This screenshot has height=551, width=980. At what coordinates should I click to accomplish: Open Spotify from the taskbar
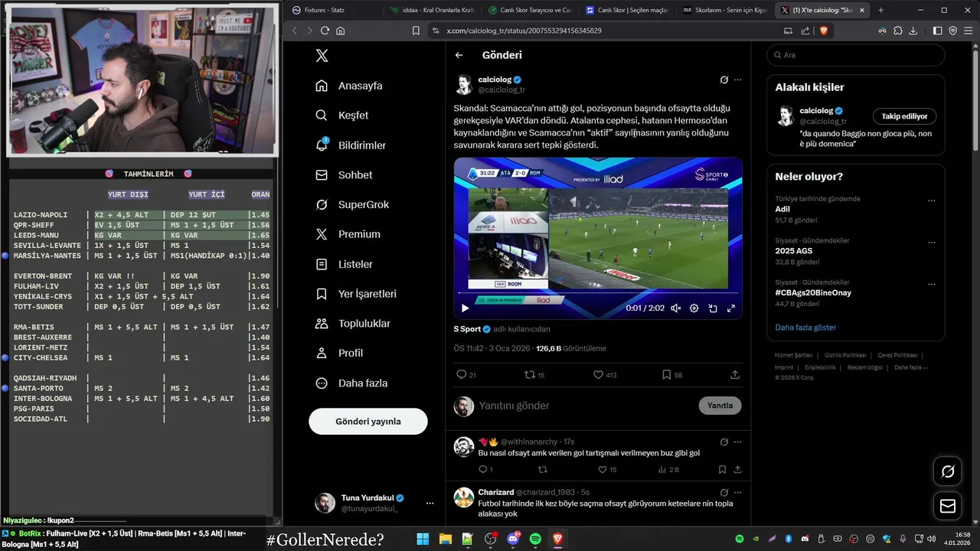click(x=535, y=539)
